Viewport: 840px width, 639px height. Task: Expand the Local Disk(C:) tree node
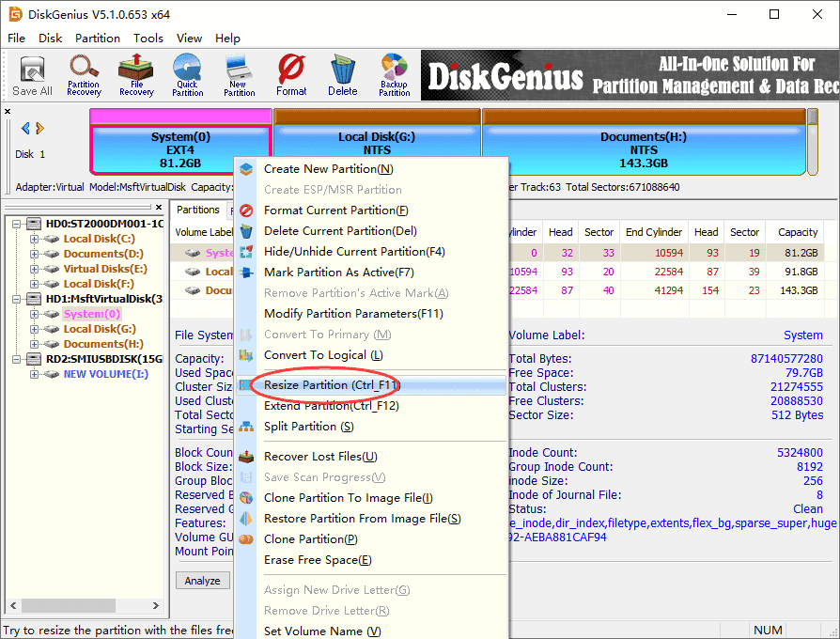point(35,239)
